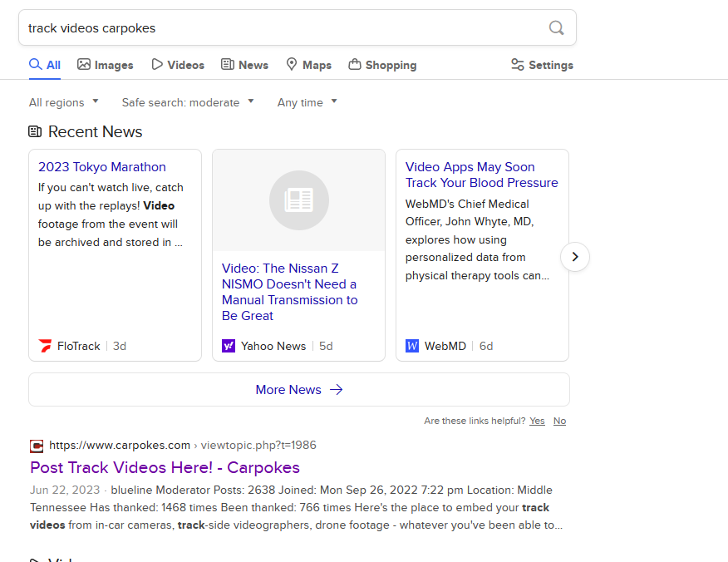This screenshot has height=562, width=728.
Task: Open Post Track Videos Here! - Carpokes result
Action: [x=165, y=467]
